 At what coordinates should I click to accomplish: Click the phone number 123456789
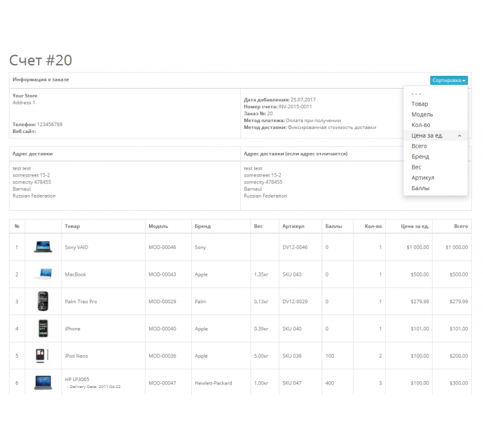click(50, 124)
